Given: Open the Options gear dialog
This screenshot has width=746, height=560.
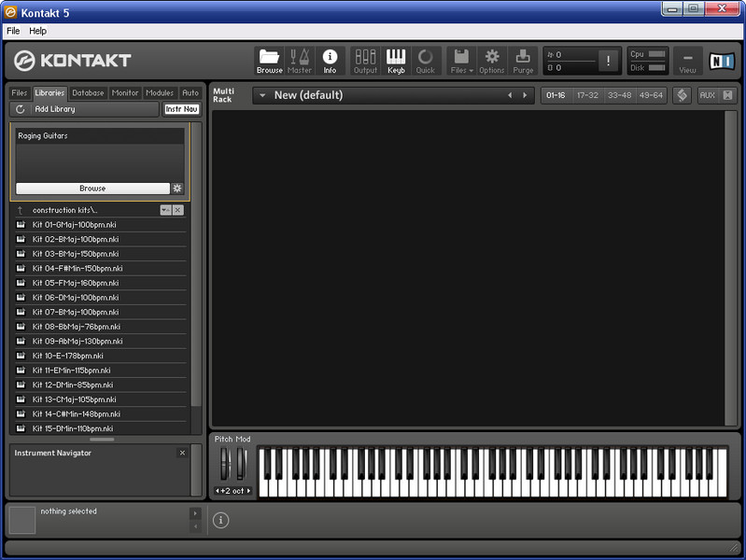Looking at the screenshot, I should [x=492, y=62].
